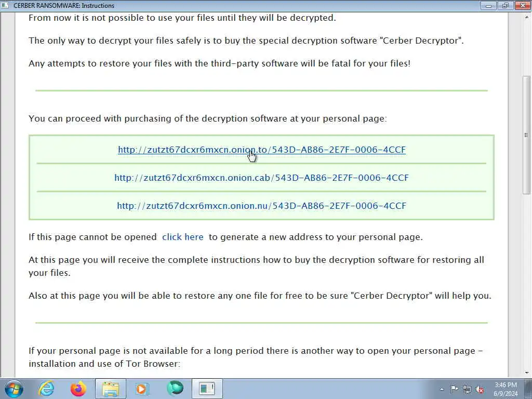Click the muted volume tray icon

[x=480, y=390]
